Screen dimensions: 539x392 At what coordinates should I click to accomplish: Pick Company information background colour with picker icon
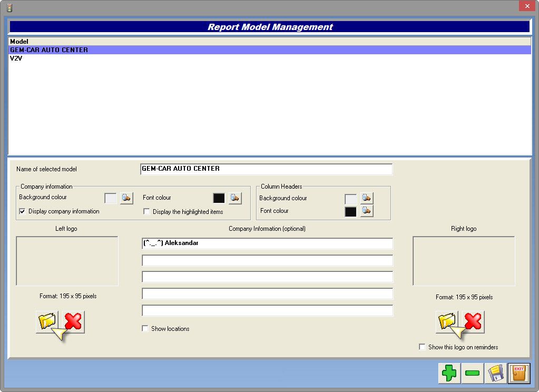[126, 198]
